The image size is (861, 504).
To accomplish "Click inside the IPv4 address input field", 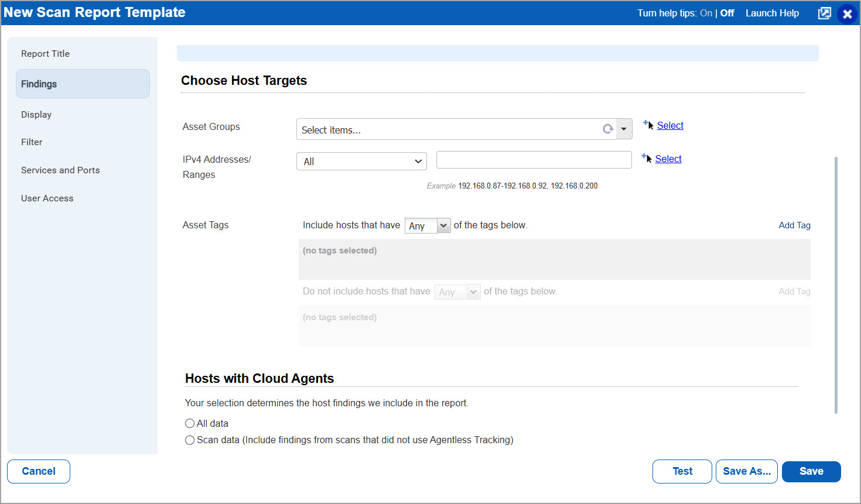I will pos(533,159).
